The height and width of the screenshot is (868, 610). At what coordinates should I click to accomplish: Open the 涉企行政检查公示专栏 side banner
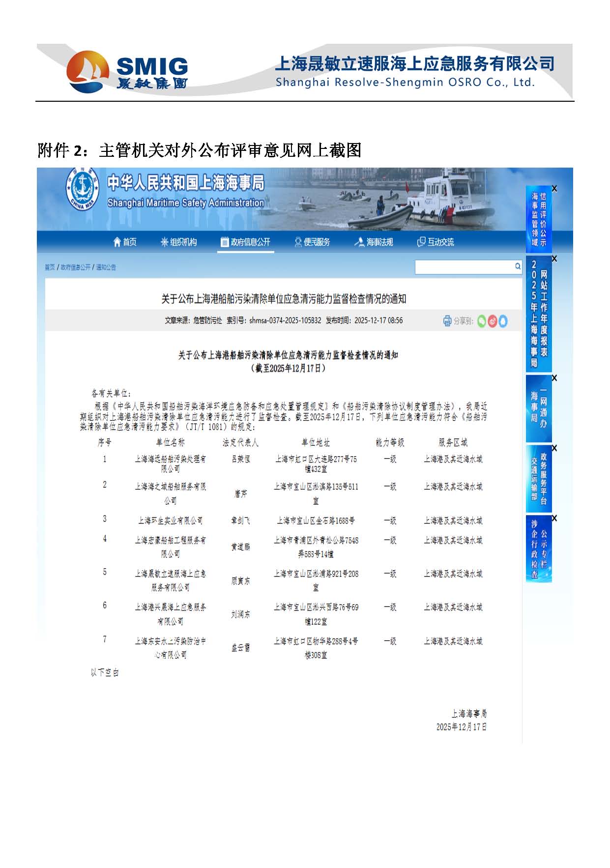[539, 550]
